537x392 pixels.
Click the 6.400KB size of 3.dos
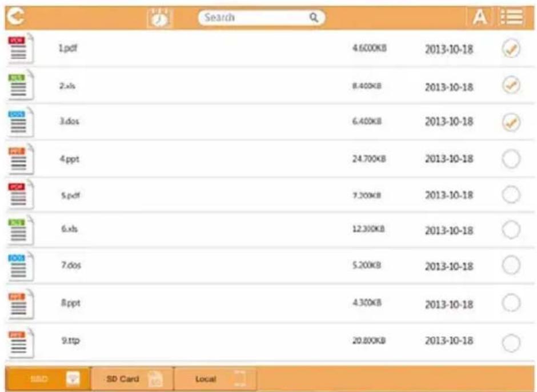coord(367,122)
